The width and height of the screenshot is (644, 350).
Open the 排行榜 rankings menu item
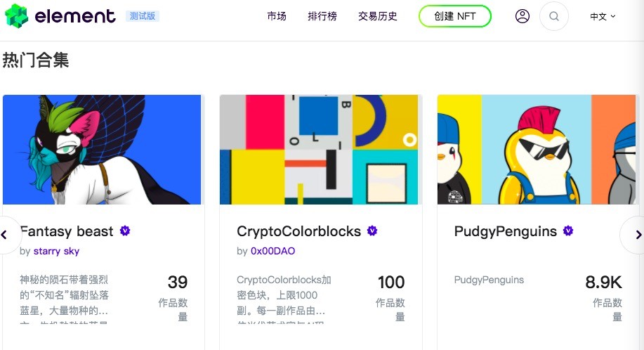[322, 16]
